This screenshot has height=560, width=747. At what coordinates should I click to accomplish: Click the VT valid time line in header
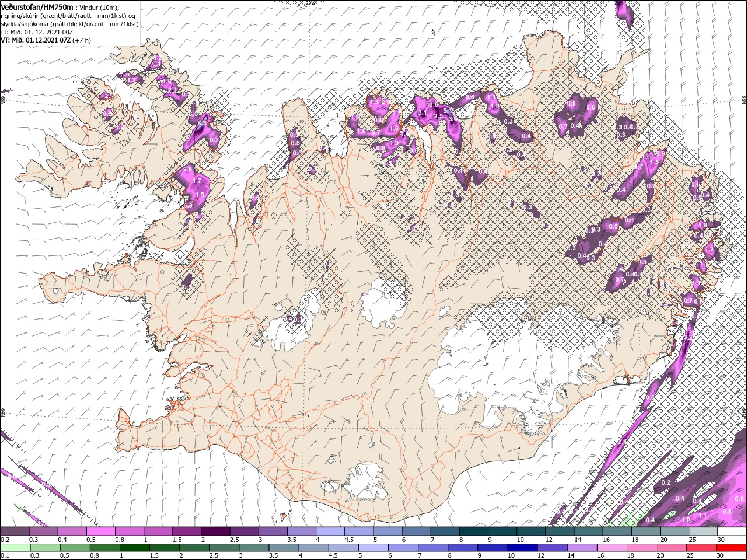45,40
